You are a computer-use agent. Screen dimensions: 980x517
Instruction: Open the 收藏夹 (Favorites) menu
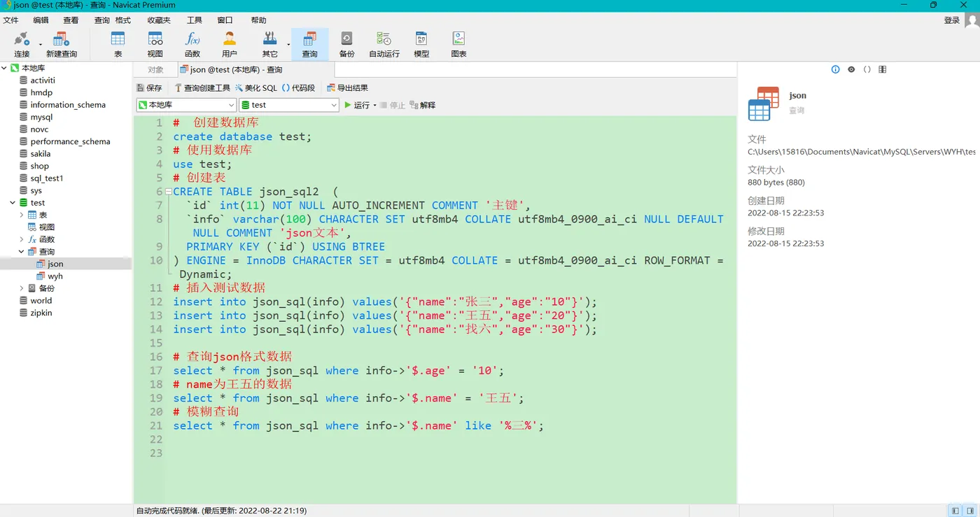[159, 20]
